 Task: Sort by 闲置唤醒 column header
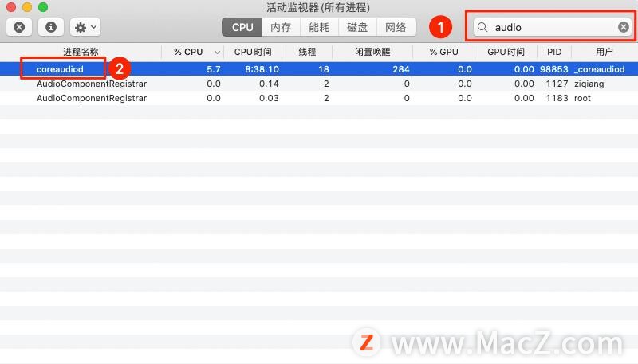click(372, 52)
